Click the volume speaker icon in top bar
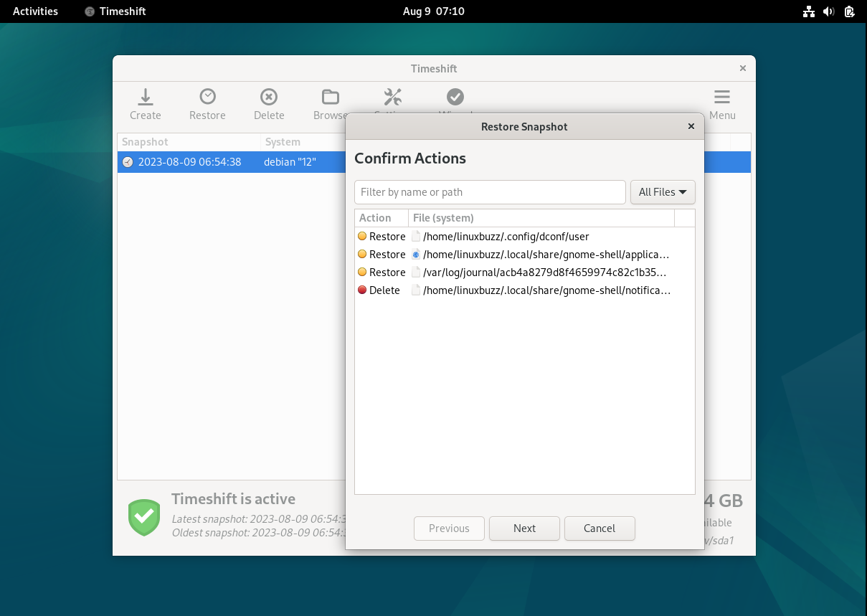The image size is (867, 616). 829,11
